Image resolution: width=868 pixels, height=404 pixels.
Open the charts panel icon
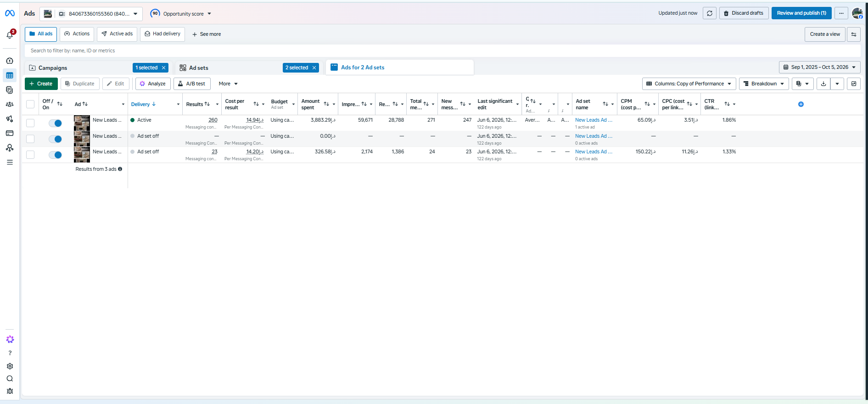[x=854, y=84]
